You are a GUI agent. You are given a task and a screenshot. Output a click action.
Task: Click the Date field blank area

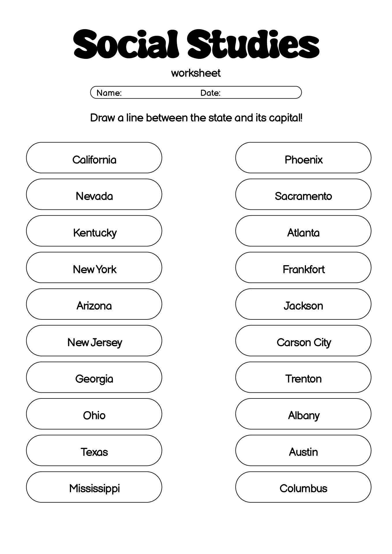click(x=257, y=93)
